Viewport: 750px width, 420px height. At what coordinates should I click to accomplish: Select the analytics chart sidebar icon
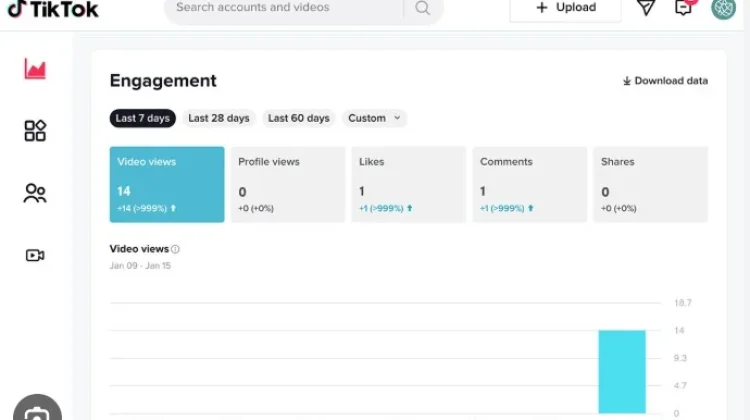click(x=35, y=69)
